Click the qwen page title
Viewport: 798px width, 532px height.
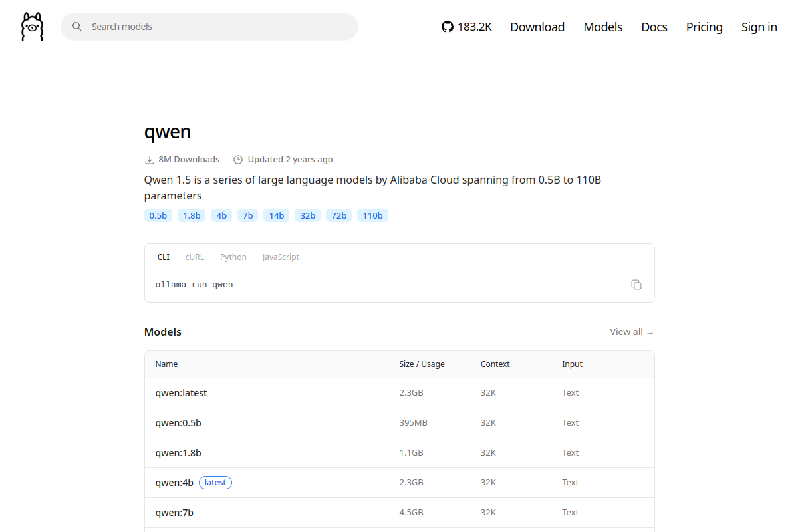pos(168,132)
